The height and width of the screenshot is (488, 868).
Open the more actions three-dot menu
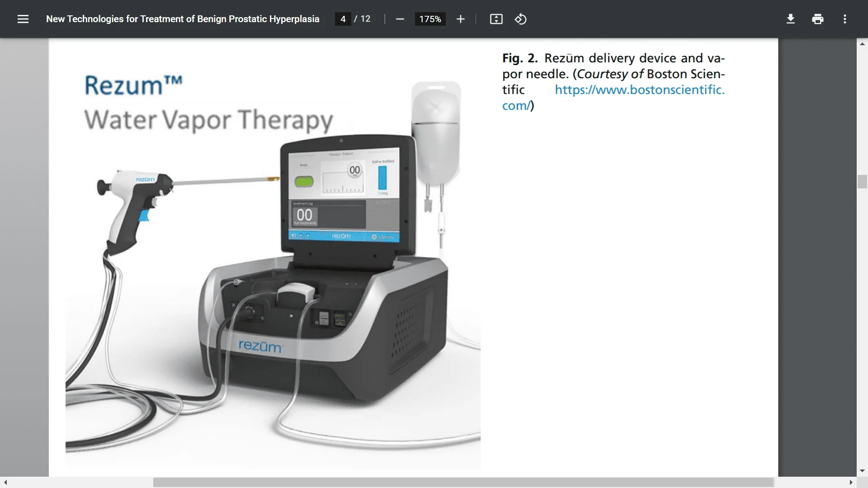(845, 19)
